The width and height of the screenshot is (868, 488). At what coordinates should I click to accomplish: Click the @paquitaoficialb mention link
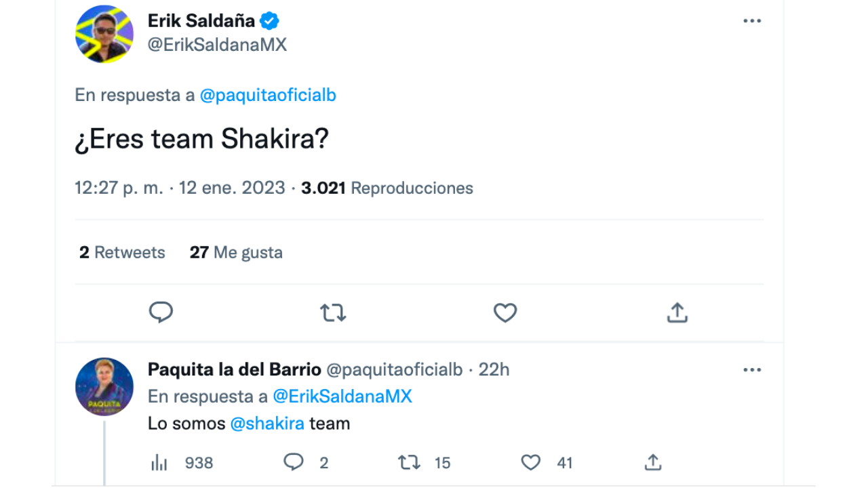point(268,96)
